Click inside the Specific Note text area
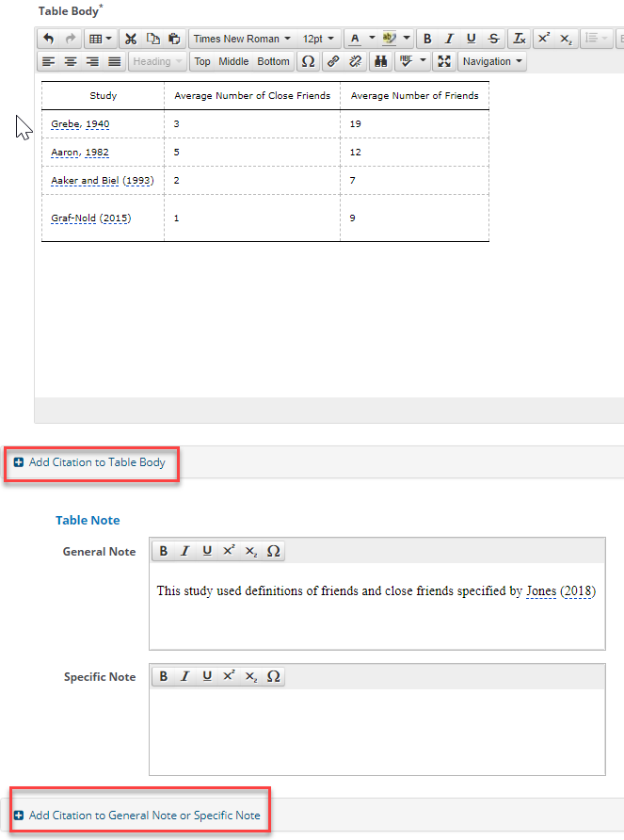Viewport: 624px width, 840px height. point(377,732)
